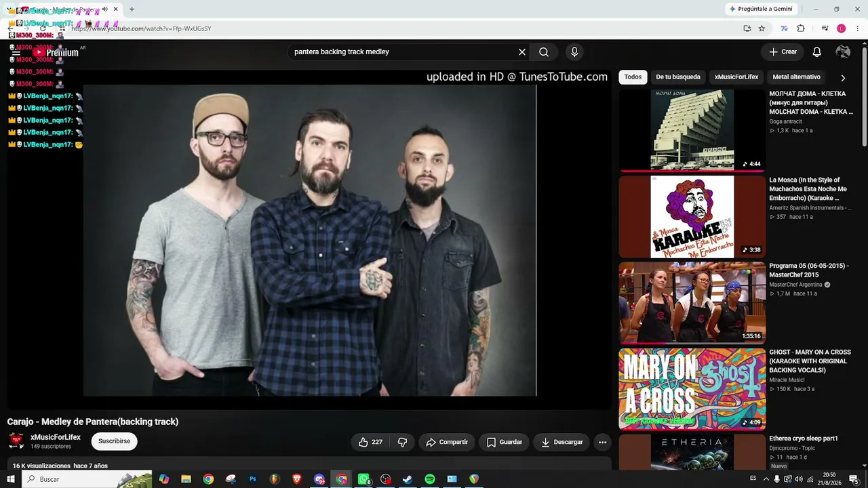Image resolution: width=868 pixels, height=488 pixels.
Task: Click the Guardar save button
Action: 505,442
